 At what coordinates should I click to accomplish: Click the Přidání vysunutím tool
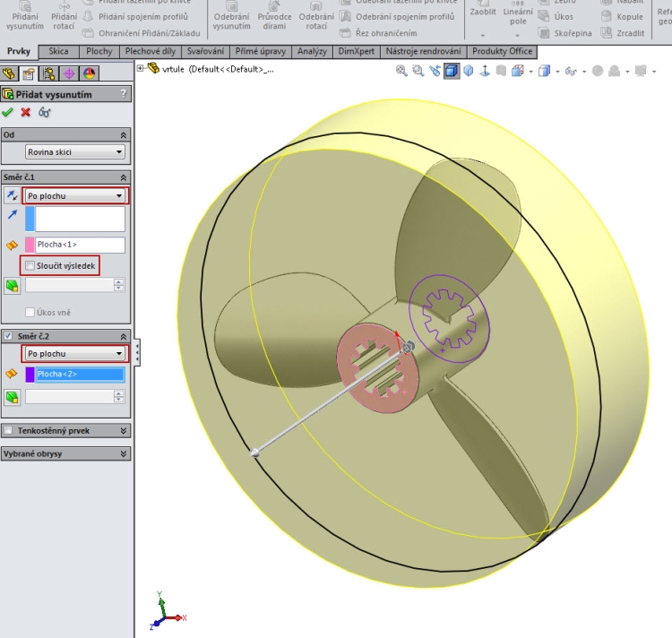(25, 16)
